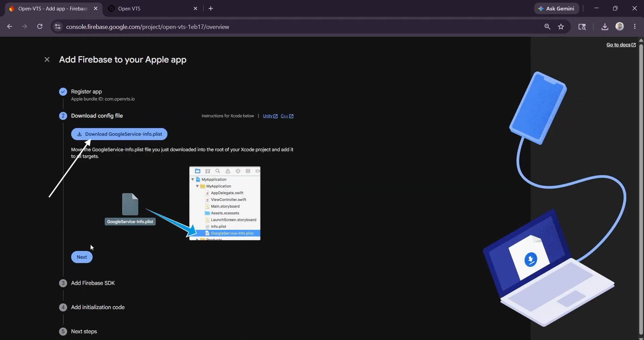Click the step 3 number badge
This screenshot has height=340, width=644.
pyautogui.click(x=63, y=283)
